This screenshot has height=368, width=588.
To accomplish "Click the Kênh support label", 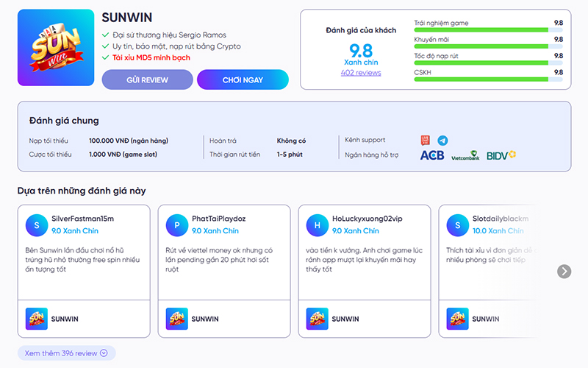I will (x=365, y=140).
